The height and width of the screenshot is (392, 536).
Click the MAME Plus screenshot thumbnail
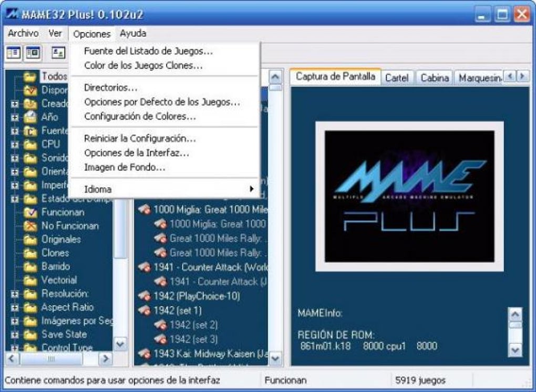point(409,196)
